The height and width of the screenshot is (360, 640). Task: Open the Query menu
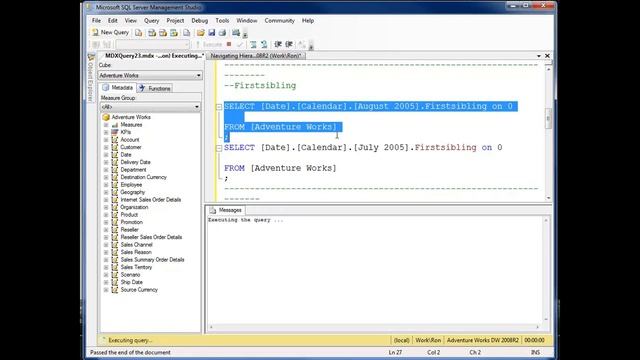point(151,20)
